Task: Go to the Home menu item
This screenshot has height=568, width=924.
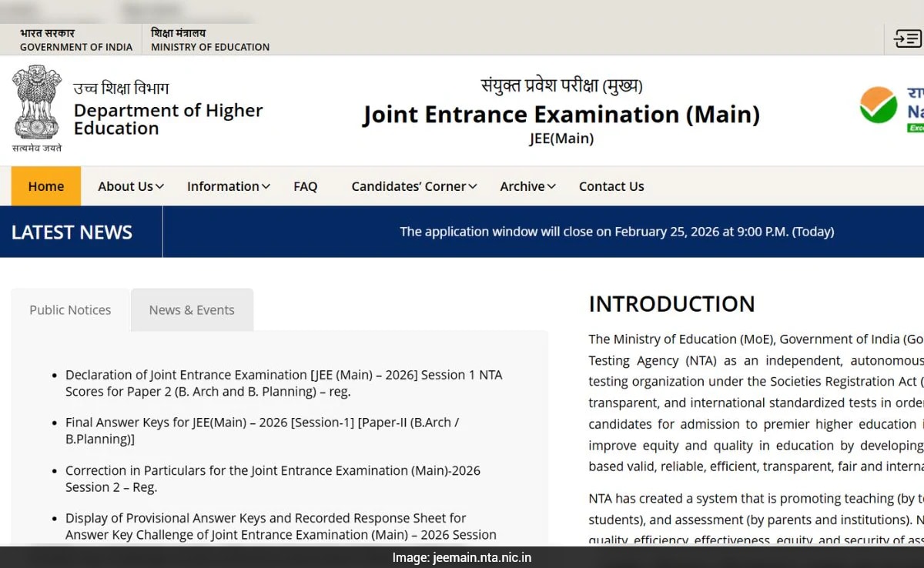Action: pyautogui.click(x=45, y=186)
